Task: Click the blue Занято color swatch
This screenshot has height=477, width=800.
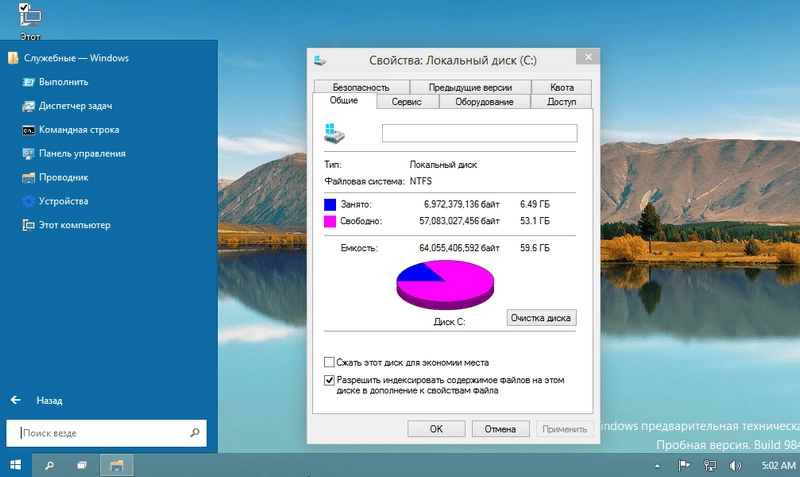Action: pos(330,205)
